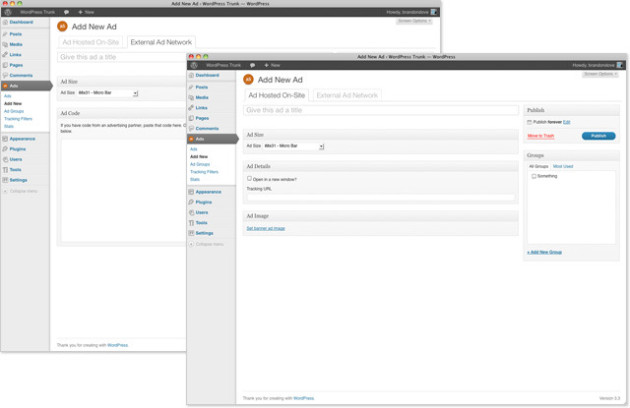Open Pages in the front window sidebar

click(x=202, y=118)
